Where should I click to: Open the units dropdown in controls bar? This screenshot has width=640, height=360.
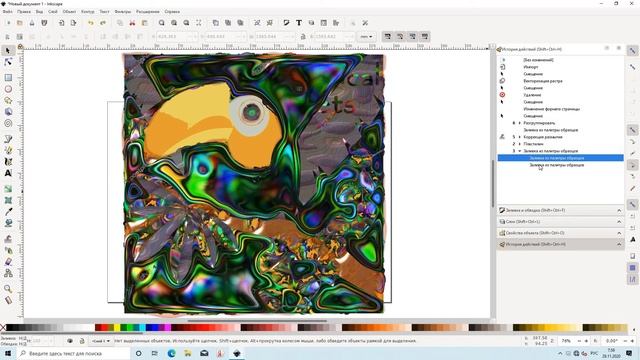[x=366, y=36]
